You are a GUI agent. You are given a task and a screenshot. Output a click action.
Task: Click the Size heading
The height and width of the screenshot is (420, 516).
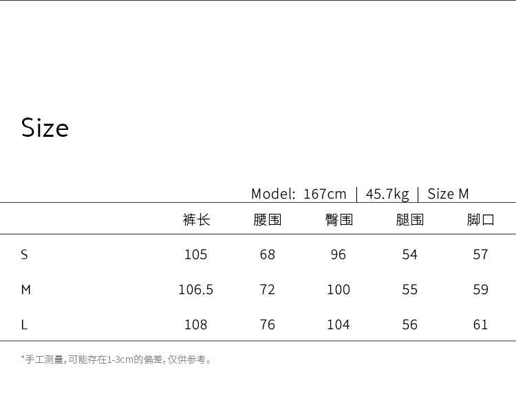pyautogui.click(x=45, y=129)
